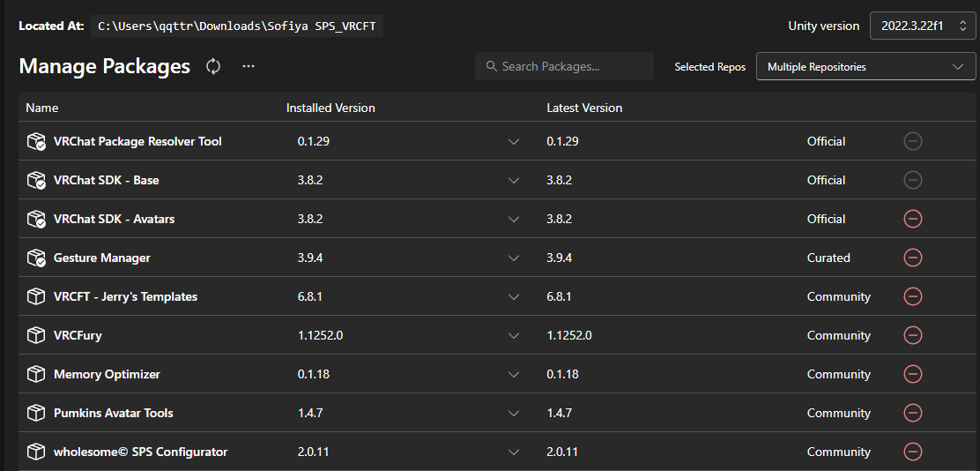Open the Selected Repos dropdown

[x=865, y=67]
